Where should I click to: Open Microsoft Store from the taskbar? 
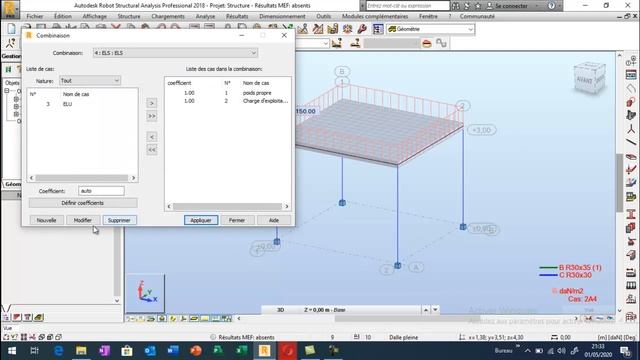pos(127,351)
